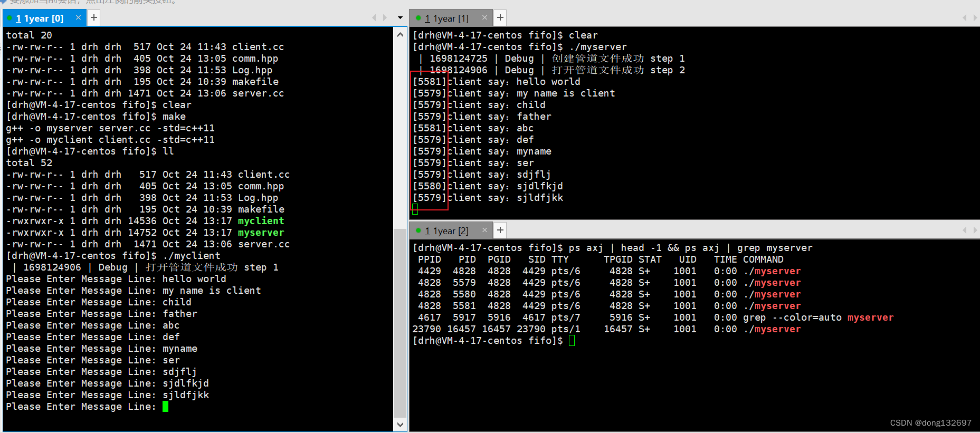This screenshot has height=433, width=980.
Task: Click the green 'myclient' file name
Action: [x=261, y=221]
